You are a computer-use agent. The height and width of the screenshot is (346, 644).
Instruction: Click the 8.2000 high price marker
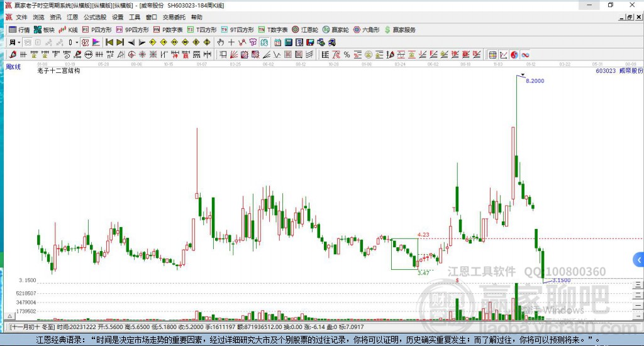535,81
